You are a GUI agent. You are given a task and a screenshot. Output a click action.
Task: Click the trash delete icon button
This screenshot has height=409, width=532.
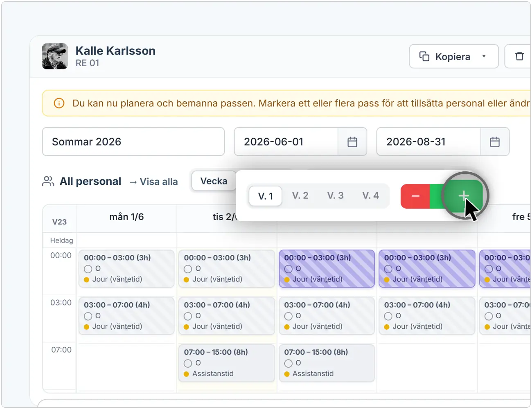(x=519, y=56)
